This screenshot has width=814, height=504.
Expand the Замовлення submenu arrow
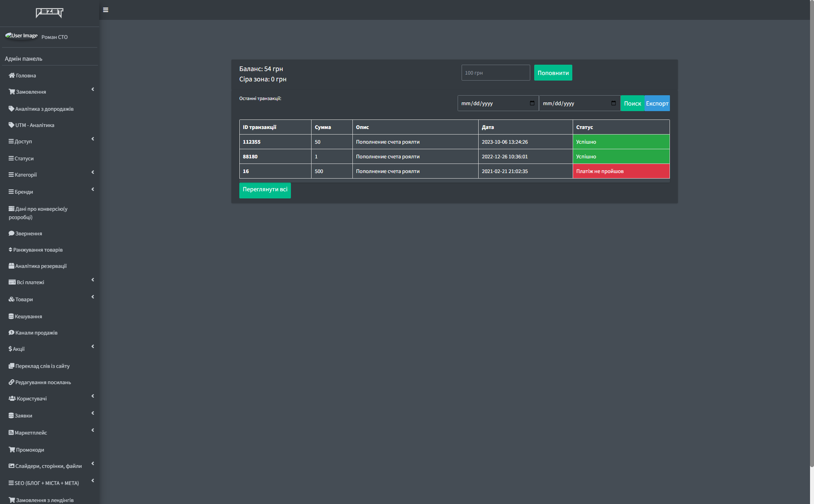pos(93,89)
